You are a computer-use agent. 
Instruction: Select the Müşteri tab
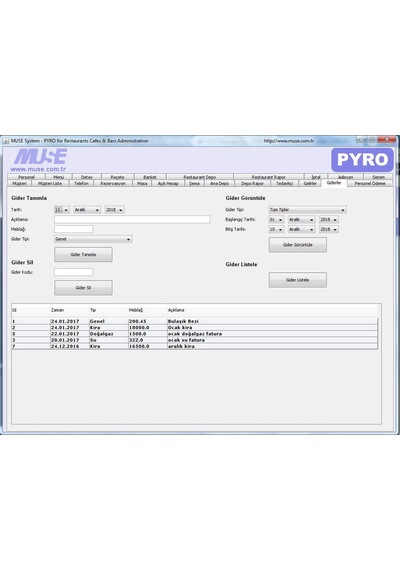click(20, 184)
